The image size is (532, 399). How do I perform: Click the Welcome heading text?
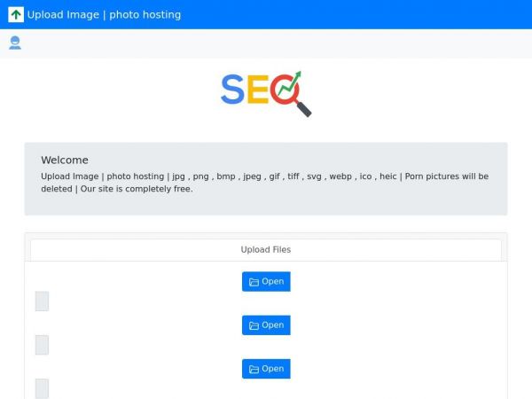point(65,160)
